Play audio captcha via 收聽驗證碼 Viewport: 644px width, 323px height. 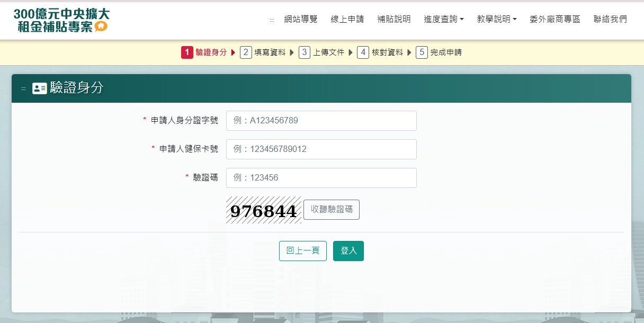click(x=332, y=210)
